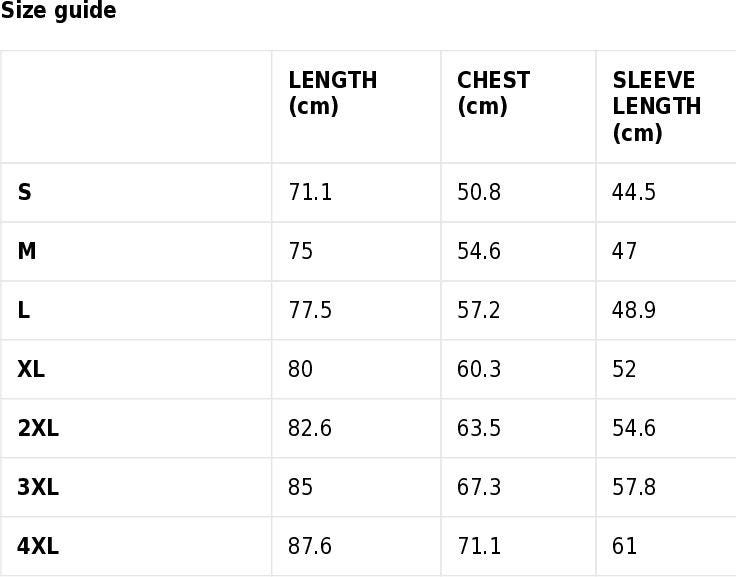Select sleeve length value 48.9 for L

pyautogui.click(x=634, y=310)
